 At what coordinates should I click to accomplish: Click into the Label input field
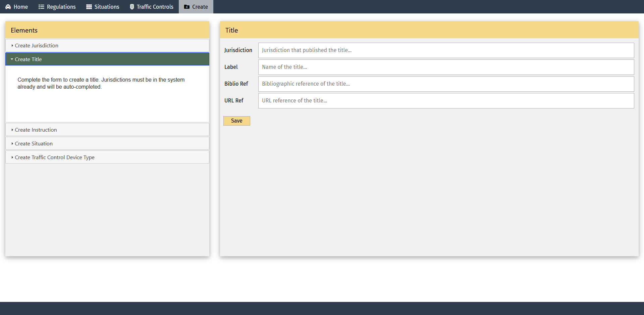[446, 67]
